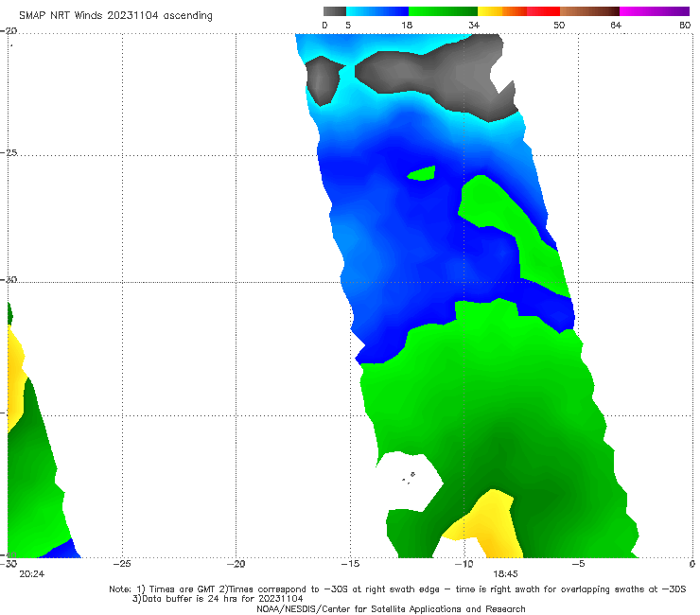Click the "34" label under the color scale

point(474,26)
